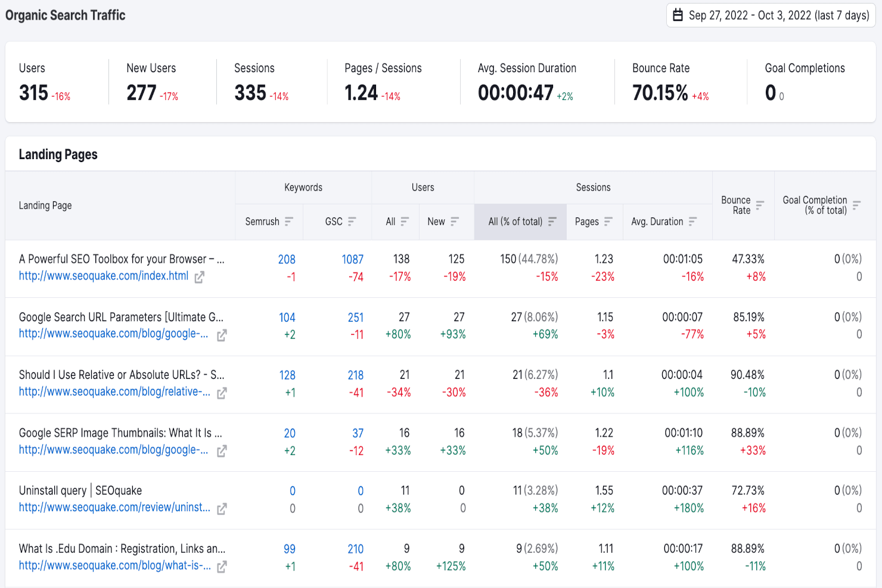Viewport: 882px width, 588px height.
Task: Open the seoquake.com/blog/relative- URL link
Action: [114, 391]
